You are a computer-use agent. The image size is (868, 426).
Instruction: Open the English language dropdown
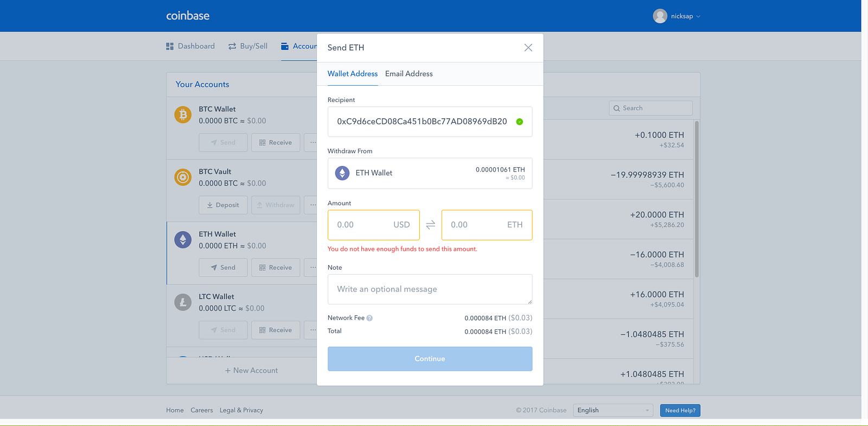coord(612,410)
